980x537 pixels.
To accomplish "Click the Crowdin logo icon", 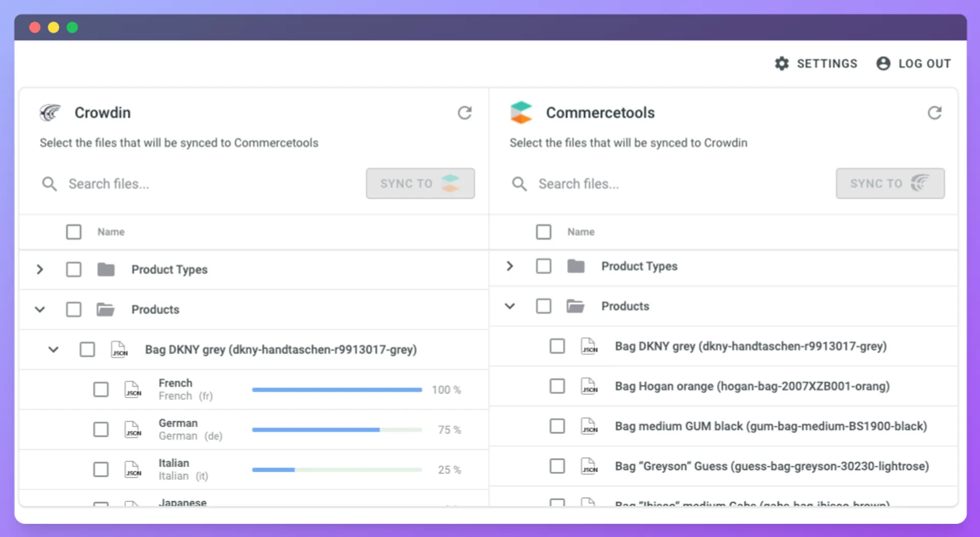I will pos(50,112).
